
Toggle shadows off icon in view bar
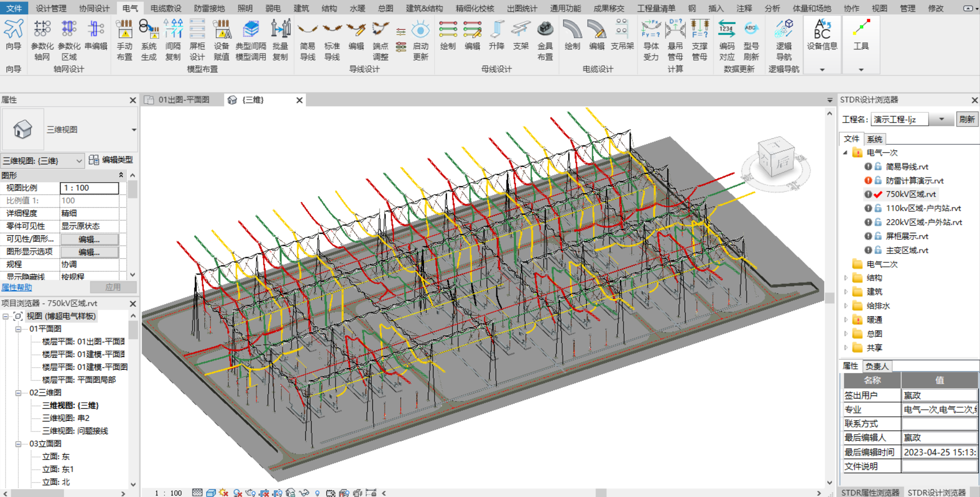coord(237,492)
